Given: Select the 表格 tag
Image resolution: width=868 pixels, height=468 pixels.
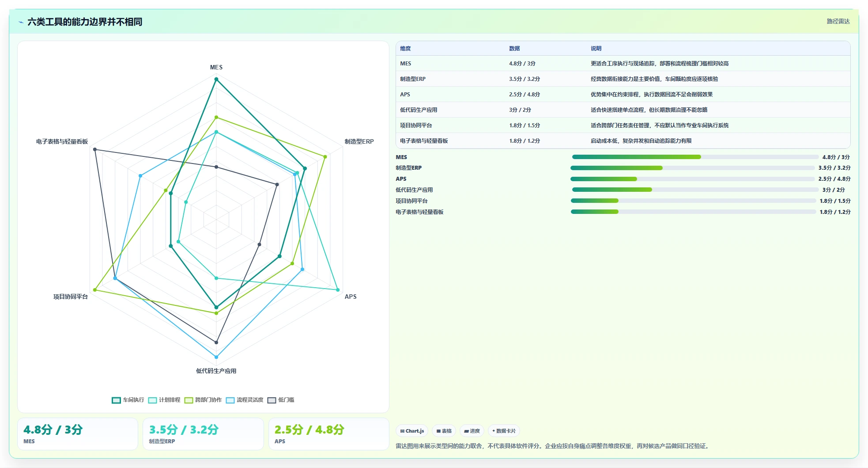Looking at the screenshot, I should (x=444, y=431).
